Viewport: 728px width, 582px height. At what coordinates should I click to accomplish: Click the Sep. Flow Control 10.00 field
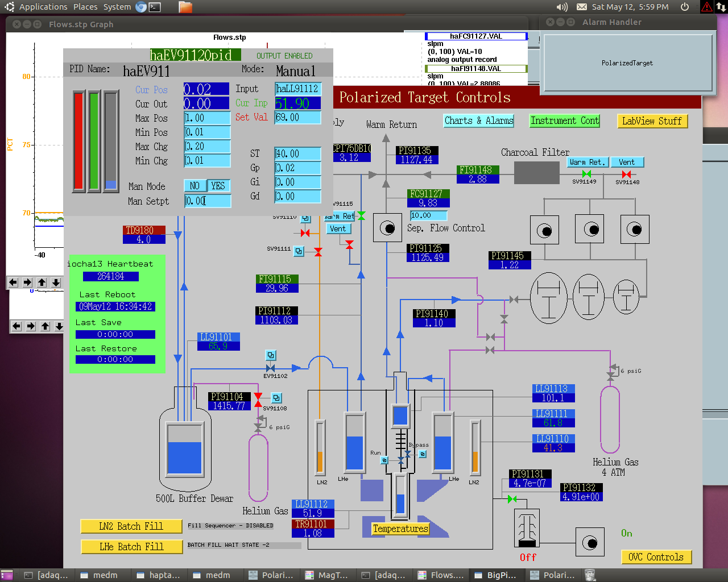click(428, 215)
